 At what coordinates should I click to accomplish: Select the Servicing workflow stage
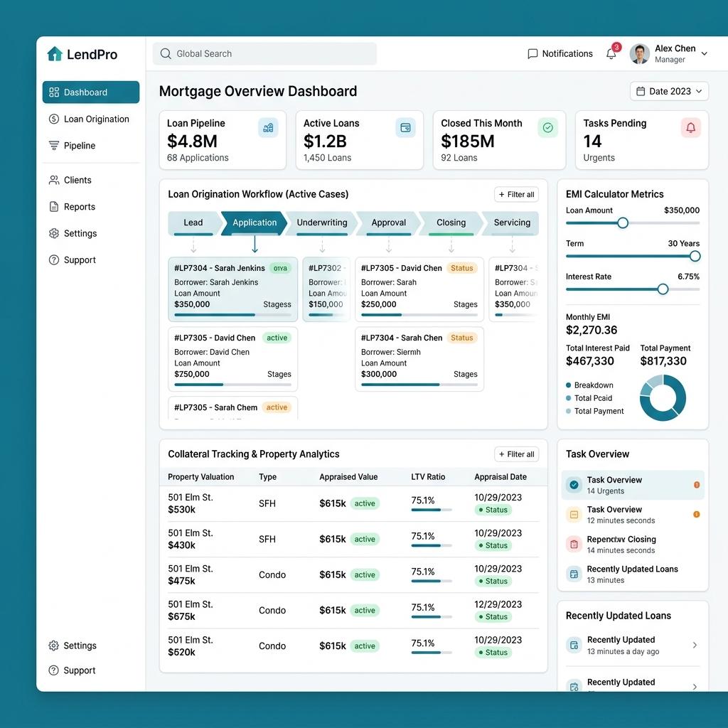512,223
